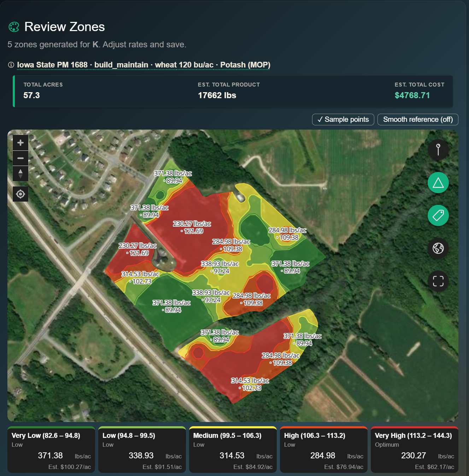This screenshot has height=476, width=469.
Task: Click Est. $76.94/ac on High card
Action: 344,467
